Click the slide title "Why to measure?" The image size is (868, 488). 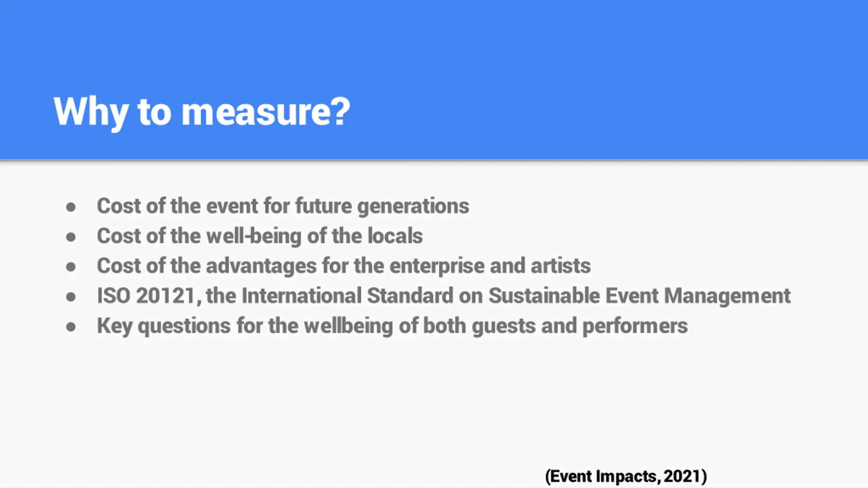tap(202, 112)
